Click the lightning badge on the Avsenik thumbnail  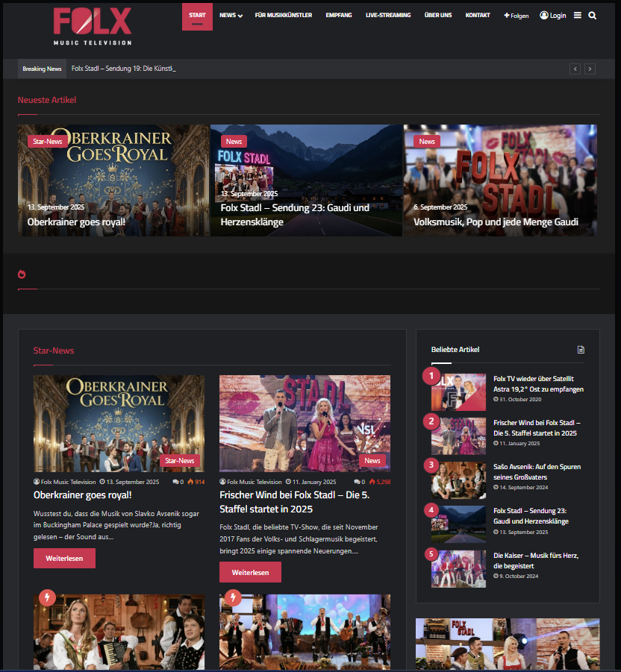(x=47, y=597)
